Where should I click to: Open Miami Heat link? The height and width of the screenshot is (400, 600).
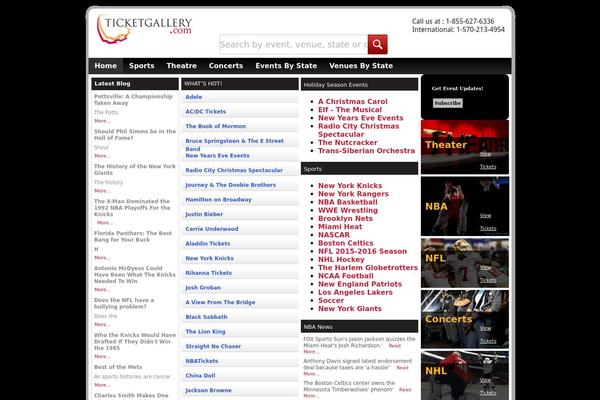[x=340, y=227]
